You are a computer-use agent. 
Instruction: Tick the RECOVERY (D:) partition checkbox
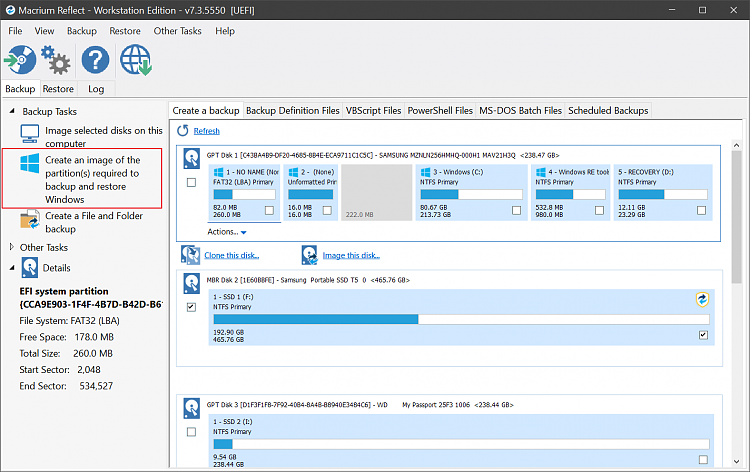(701, 210)
